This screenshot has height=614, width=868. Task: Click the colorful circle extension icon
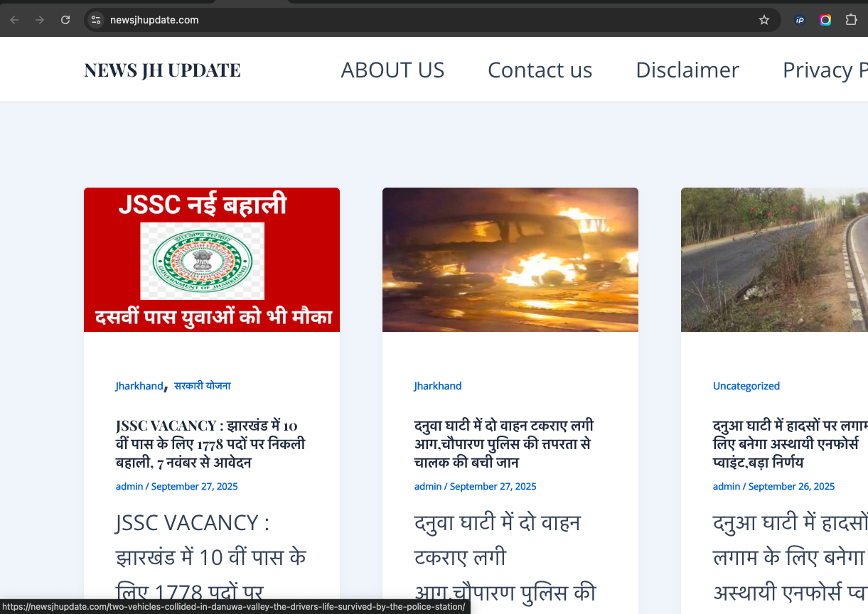pos(825,20)
